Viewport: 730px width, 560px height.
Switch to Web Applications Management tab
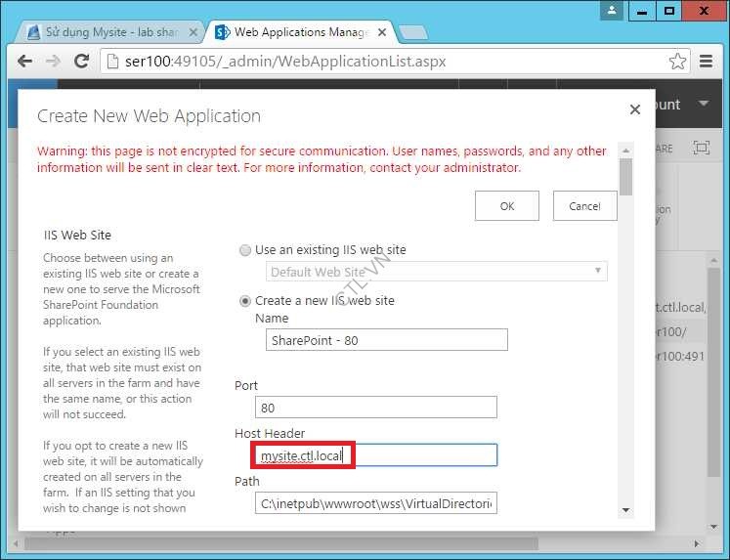click(x=301, y=32)
